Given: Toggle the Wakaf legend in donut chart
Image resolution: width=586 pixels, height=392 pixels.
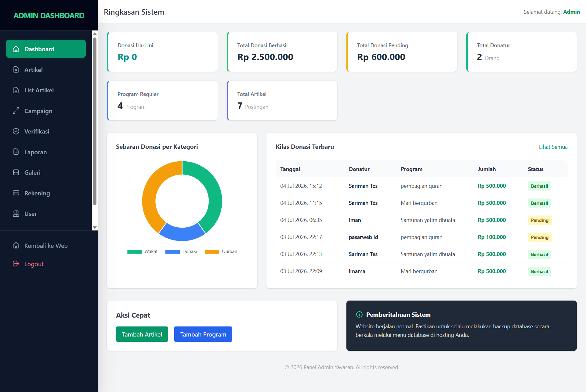Looking at the screenshot, I should 142,251.
